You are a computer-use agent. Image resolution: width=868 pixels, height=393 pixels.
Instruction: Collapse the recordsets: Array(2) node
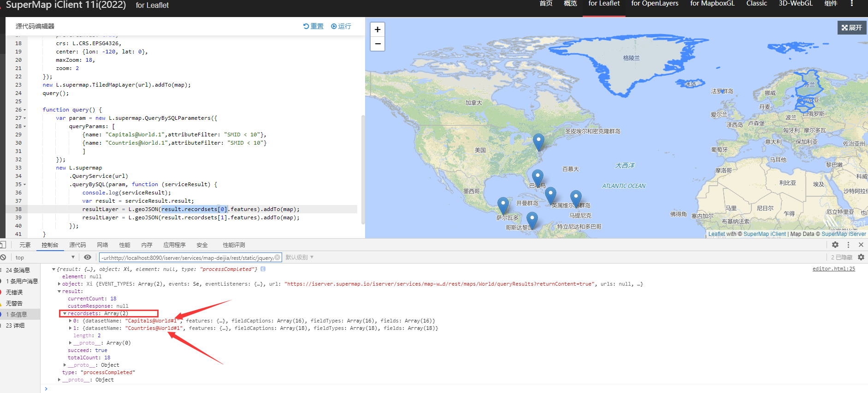tap(65, 313)
